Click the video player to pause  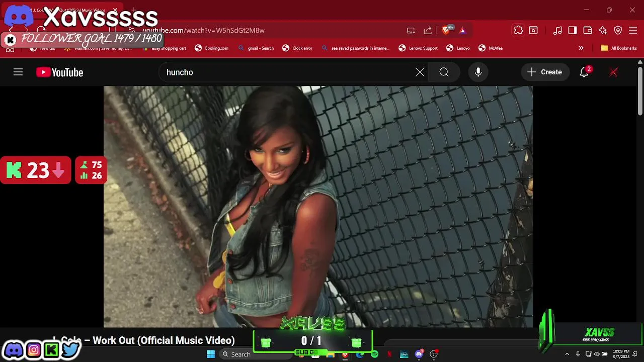(x=318, y=206)
